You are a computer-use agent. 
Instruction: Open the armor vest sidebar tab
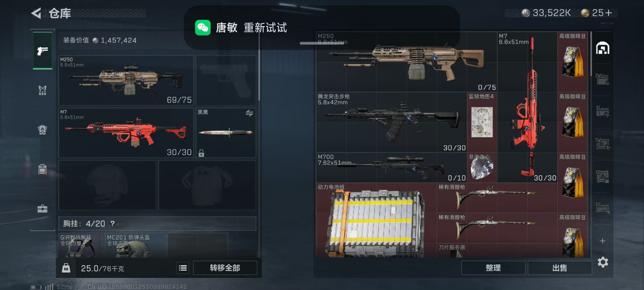point(42,90)
